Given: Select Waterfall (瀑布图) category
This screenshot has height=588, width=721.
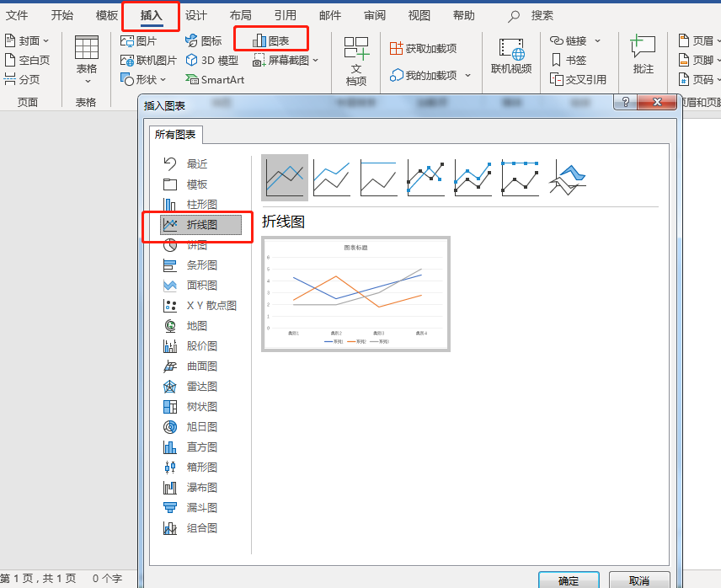Looking at the screenshot, I should 190,488.
